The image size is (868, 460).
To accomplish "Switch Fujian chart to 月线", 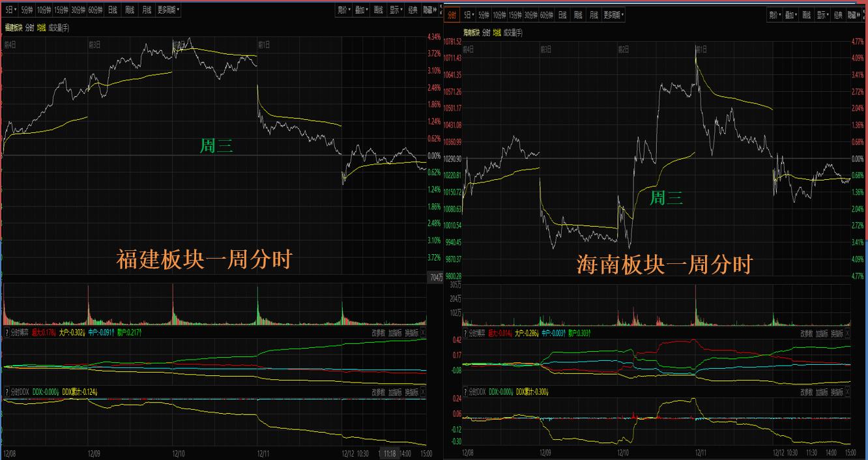I will click(147, 10).
